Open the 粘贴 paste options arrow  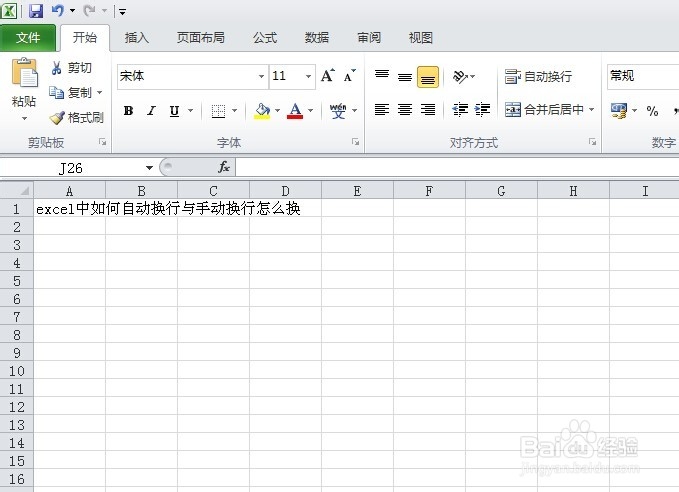(24, 118)
